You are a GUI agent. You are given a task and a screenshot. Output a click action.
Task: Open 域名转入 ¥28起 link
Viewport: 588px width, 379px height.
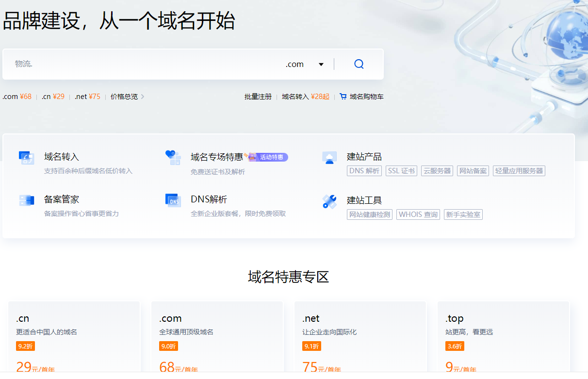(305, 97)
